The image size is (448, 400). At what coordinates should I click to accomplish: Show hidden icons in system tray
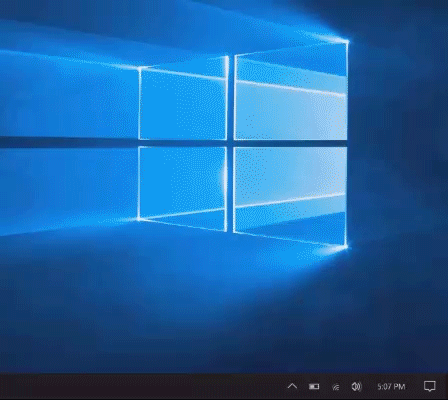click(292, 386)
